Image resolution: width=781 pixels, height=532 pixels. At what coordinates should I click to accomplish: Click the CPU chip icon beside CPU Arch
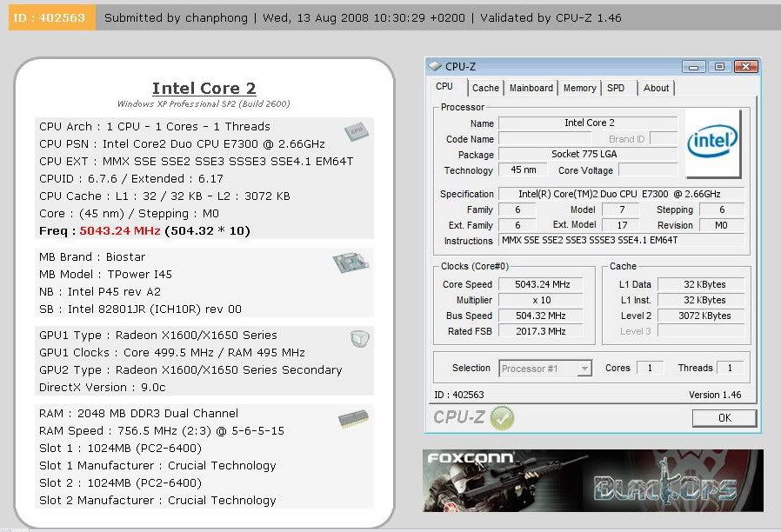click(357, 131)
